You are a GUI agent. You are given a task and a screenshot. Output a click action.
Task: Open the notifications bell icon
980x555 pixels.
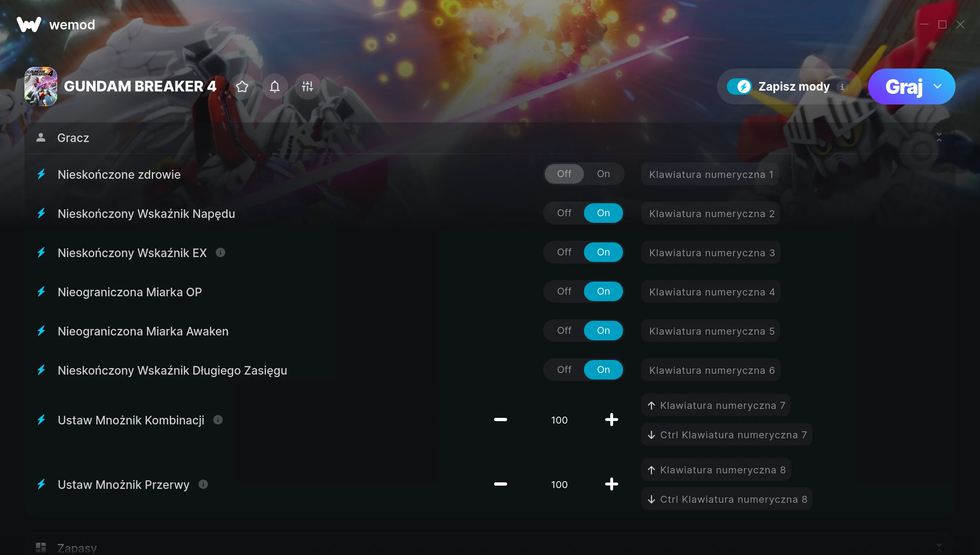click(x=275, y=87)
